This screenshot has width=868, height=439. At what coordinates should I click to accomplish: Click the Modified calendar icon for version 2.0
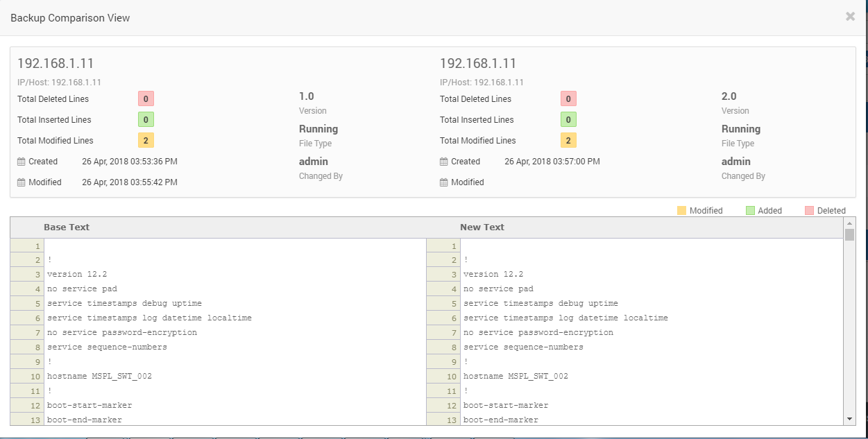(x=444, y=182)
